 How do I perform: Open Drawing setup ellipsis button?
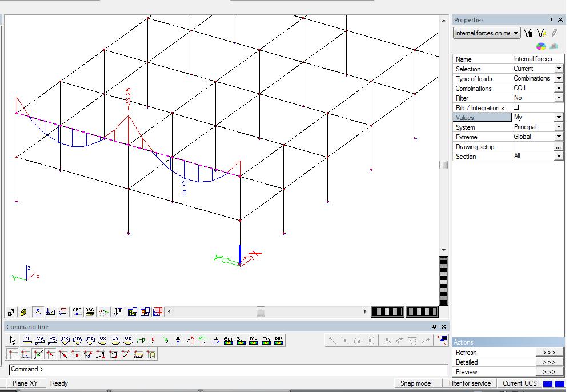click(x=558, y=147)
